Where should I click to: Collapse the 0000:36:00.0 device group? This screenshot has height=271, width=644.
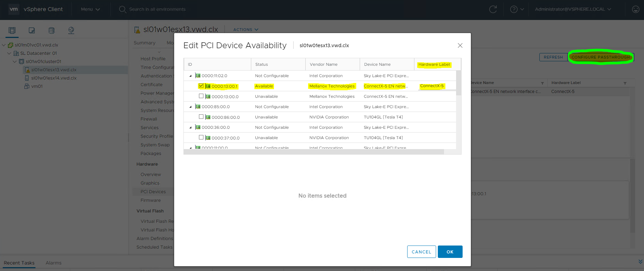tap(190, 127)
